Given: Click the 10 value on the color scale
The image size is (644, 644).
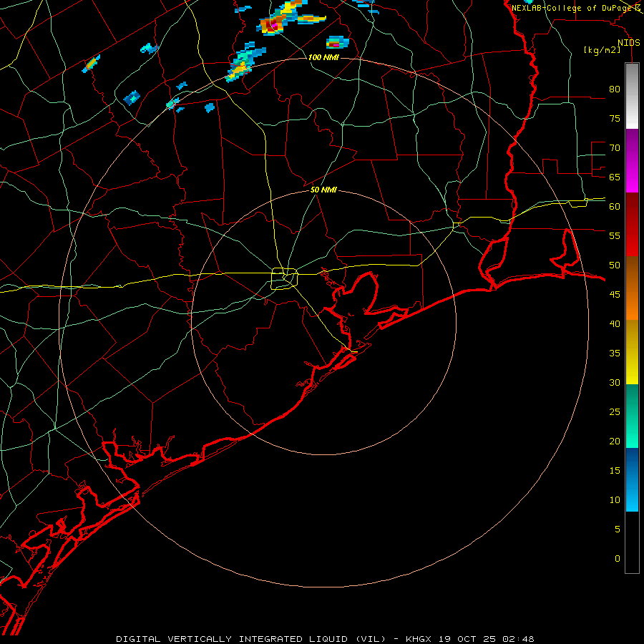Looking at the screenshot, I should click(x=615, y=500).
